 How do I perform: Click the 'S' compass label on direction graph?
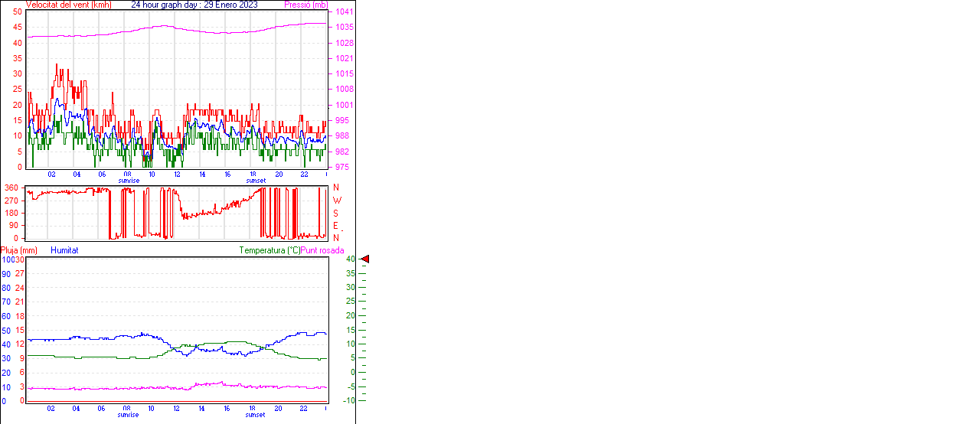point(335,213)
